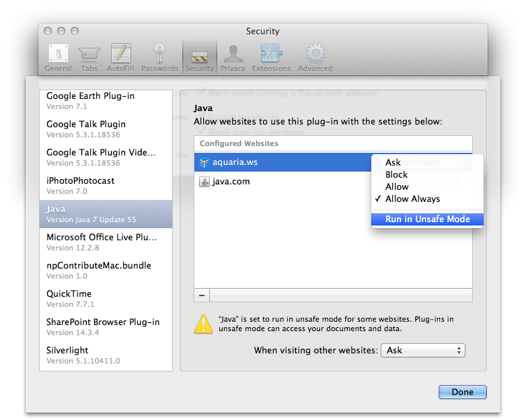This screenshot has width=526, height=420.
Task: Choose Allow from the popup menu
Action: (x=427, y=186)
